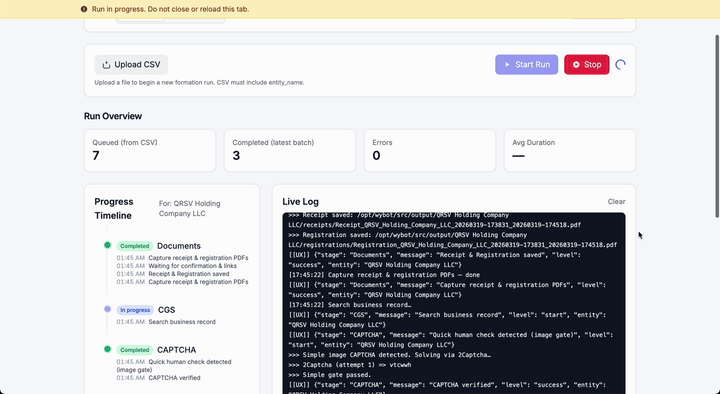This screenshot has height=394, width=720.
Task: Click the green dot beside CAPTCHA stage
Action: (x=107, y=349)
